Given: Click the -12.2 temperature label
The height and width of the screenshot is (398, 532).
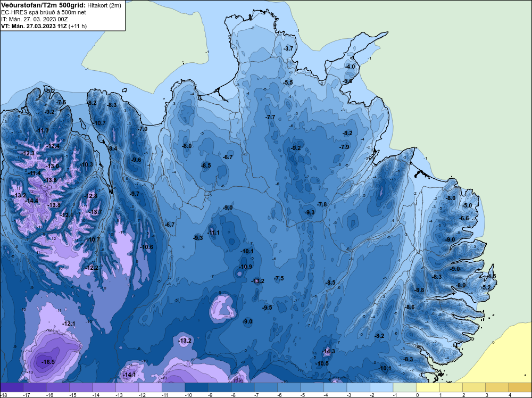Looking at the screenshot, I should pyautogui.click(x=92, y=268).
